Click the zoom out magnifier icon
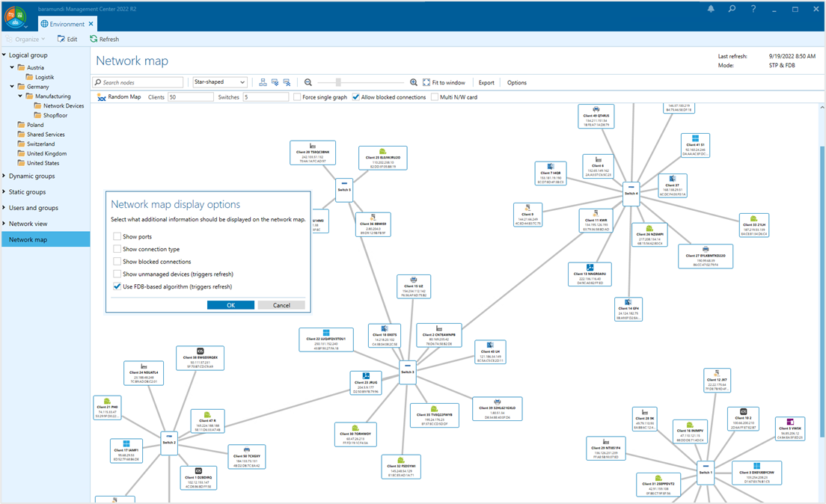This screenshot has height=504, width=826. pyautogui.click(x=308, y=82)
